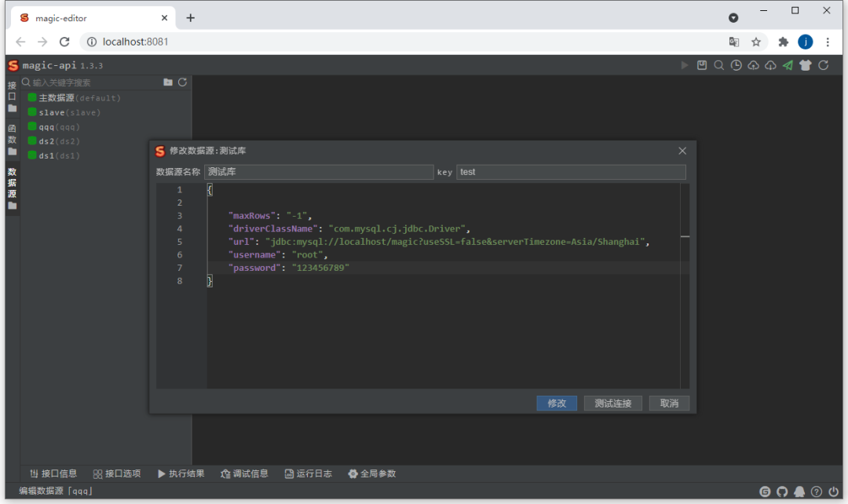
Task: Click the download cloud icon
Action: [x=770, y=65]
